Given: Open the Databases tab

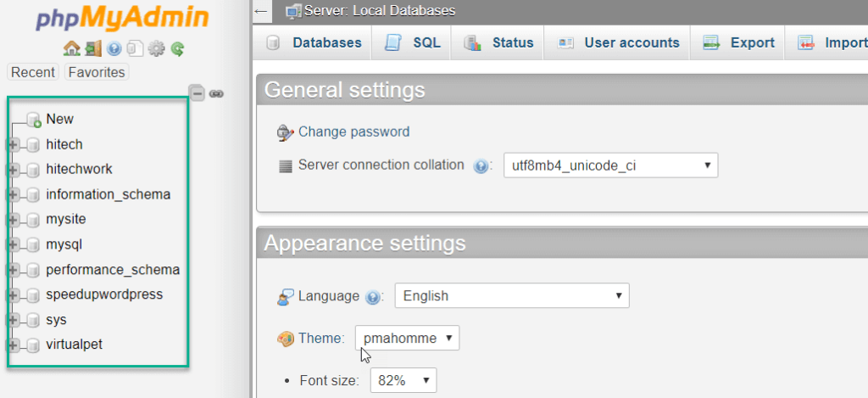Looking at the screenshot, I should point(314,42).
